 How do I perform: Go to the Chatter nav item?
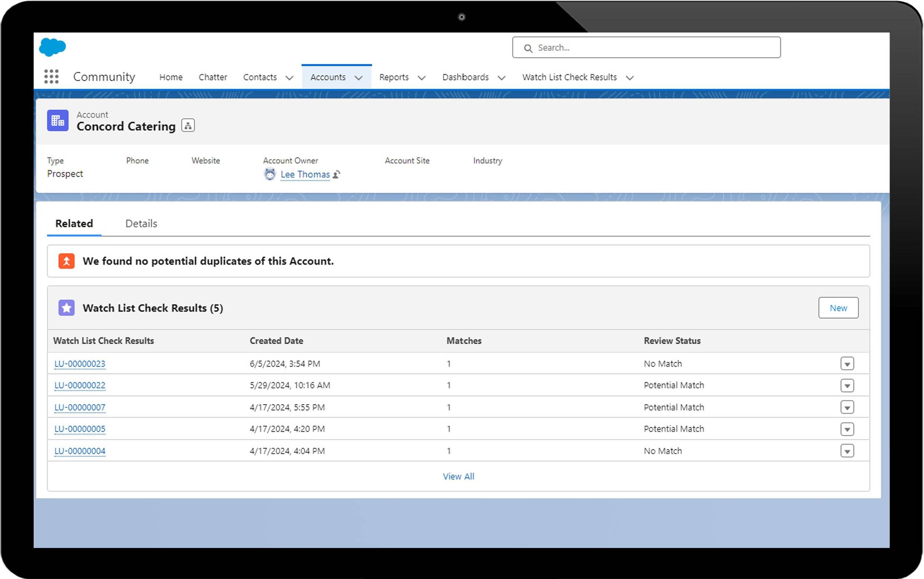click(213, 77)
